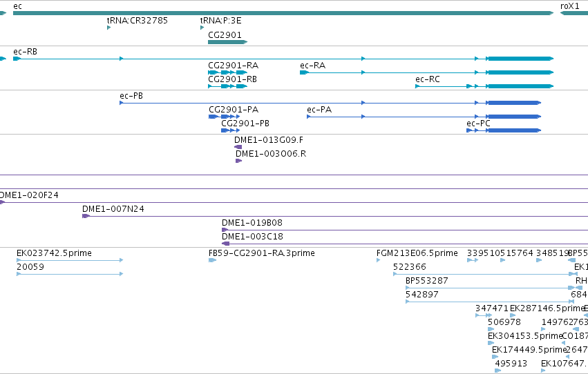
Task: Click the thick exon of ec-RA
Action: pos(520,72)
